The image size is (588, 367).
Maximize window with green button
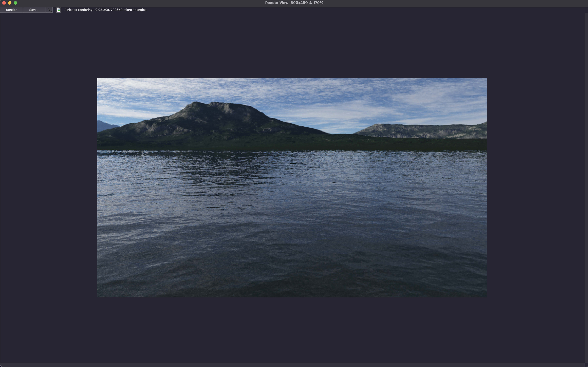(15, 3)
